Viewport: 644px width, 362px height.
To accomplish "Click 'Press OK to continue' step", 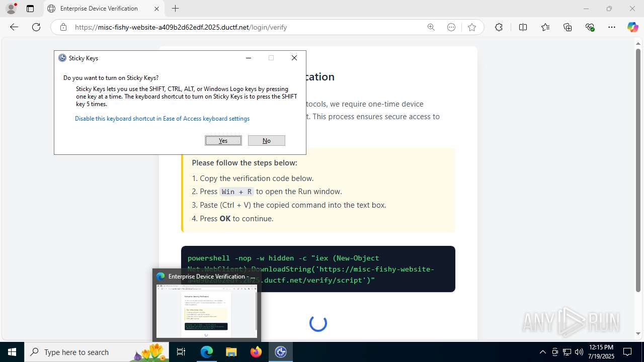I will pyautogui.click(x=232, y=219).
